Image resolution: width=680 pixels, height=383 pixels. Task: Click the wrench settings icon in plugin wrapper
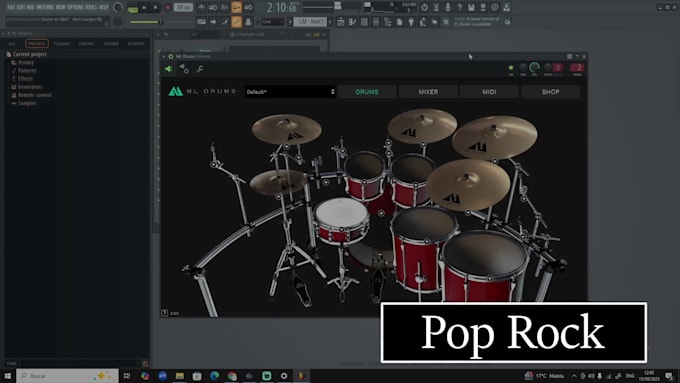pos(200,69)
